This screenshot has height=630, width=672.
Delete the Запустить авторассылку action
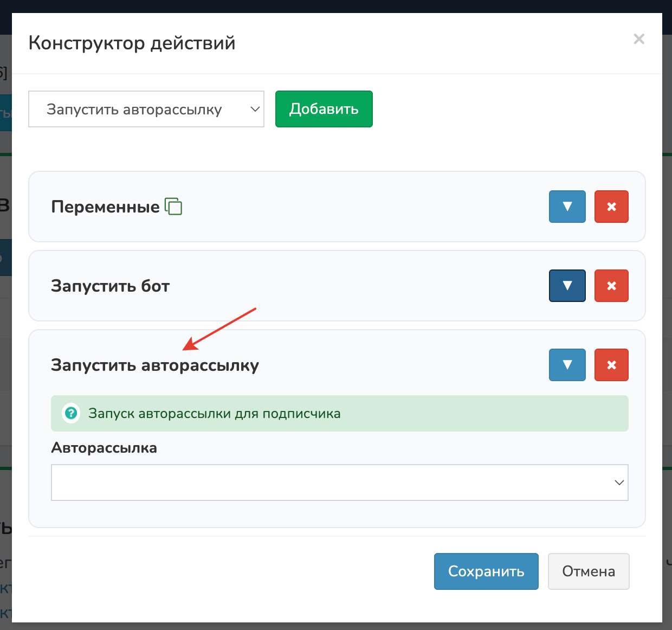click(611, 365)
